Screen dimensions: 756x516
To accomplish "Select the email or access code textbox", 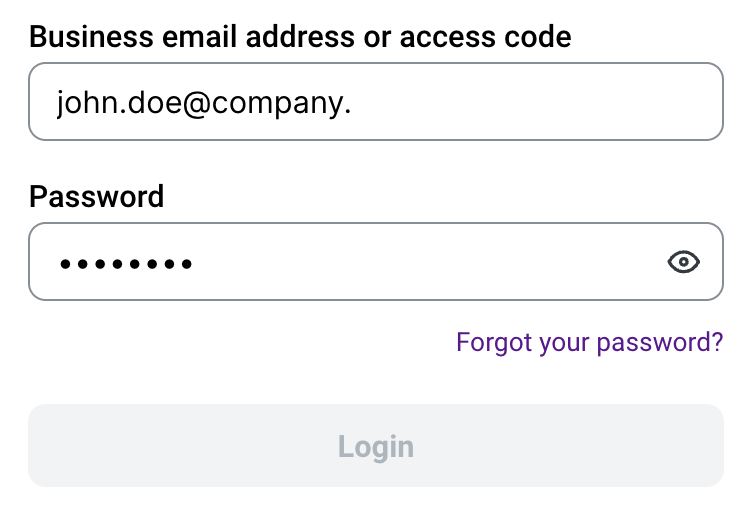I will (x=375, y=102).
